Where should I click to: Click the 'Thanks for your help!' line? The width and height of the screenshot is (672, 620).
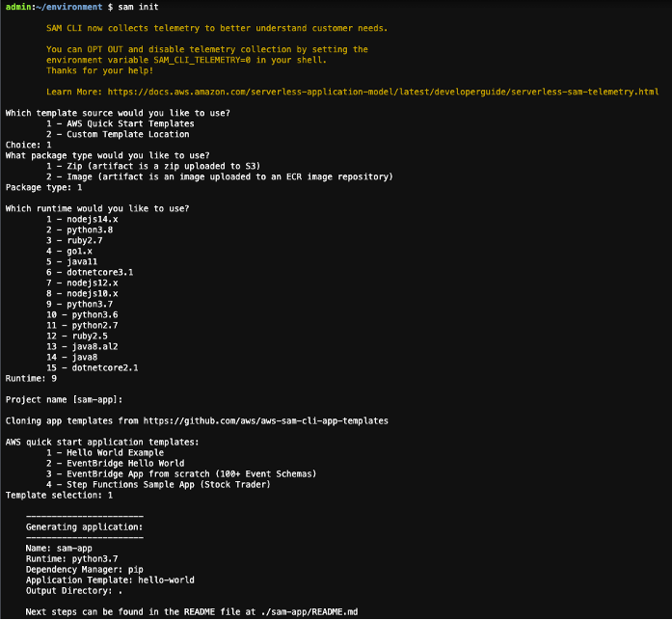[100, 70]
